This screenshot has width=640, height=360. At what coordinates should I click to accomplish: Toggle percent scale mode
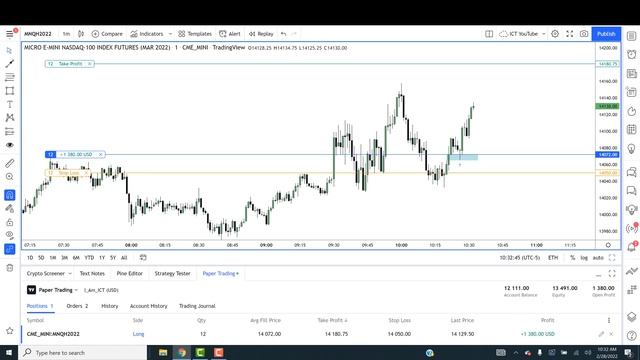click(x=572, y=258)
